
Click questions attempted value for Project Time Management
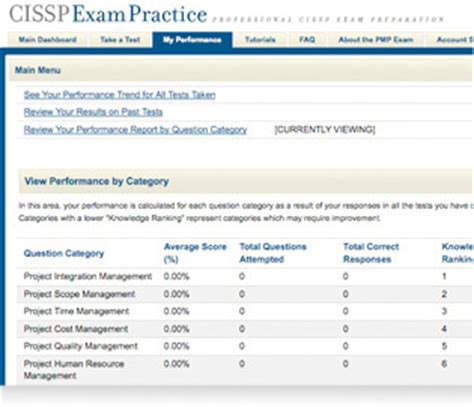(242, 311)
